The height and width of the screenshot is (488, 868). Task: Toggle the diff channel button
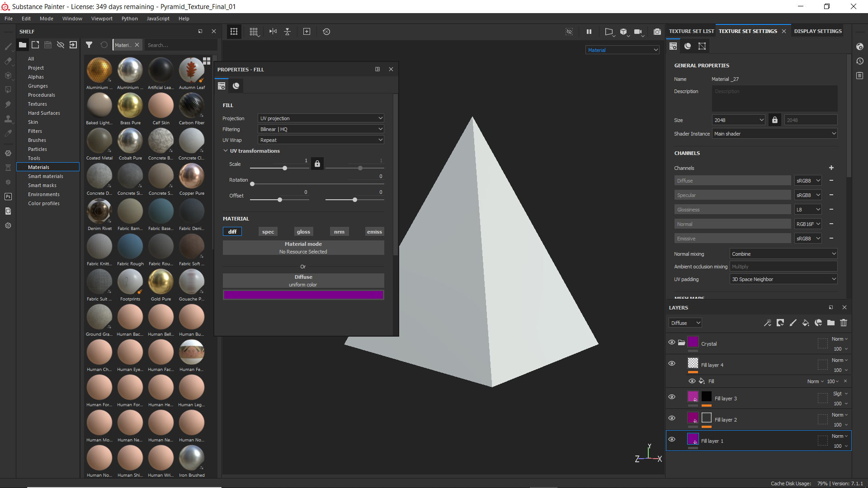click(232, 231)
